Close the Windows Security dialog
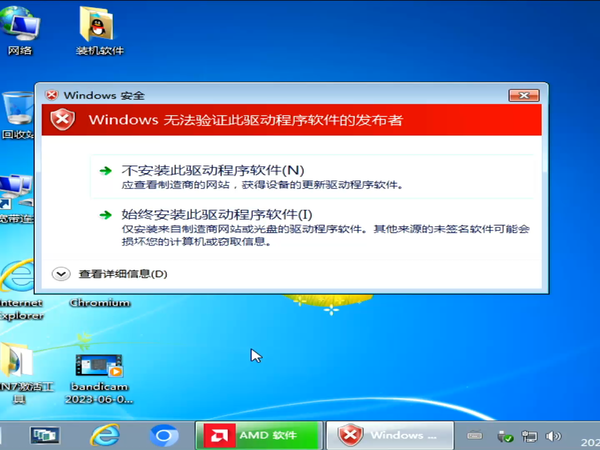The width and height of the screenshot is (600, 450). pyautogui.click(x=524, y=95)
